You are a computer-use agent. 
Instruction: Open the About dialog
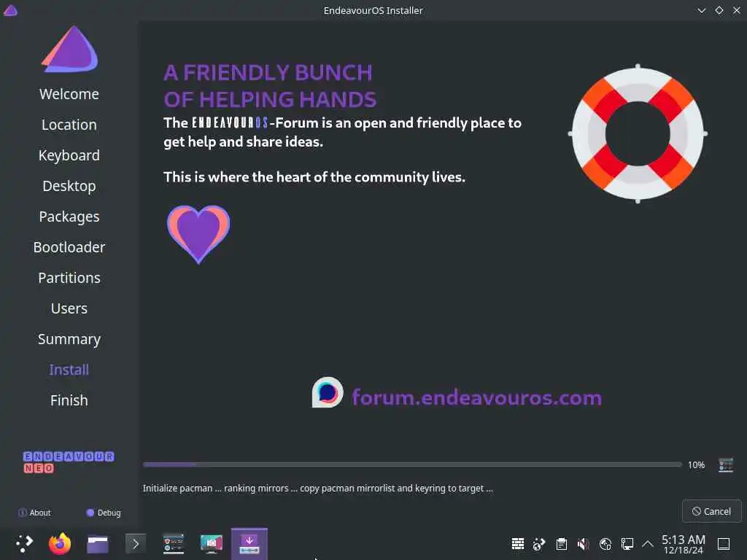[34, 513]
